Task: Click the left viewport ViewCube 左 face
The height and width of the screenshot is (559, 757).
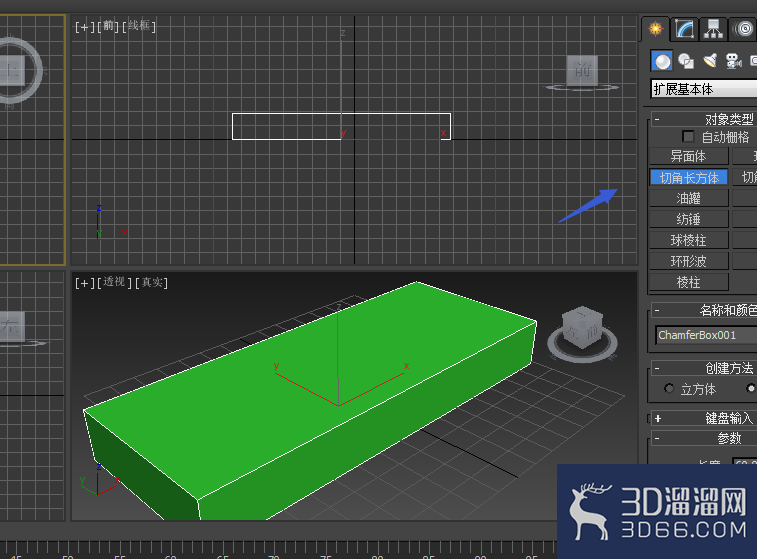Action: pos(12,327)
